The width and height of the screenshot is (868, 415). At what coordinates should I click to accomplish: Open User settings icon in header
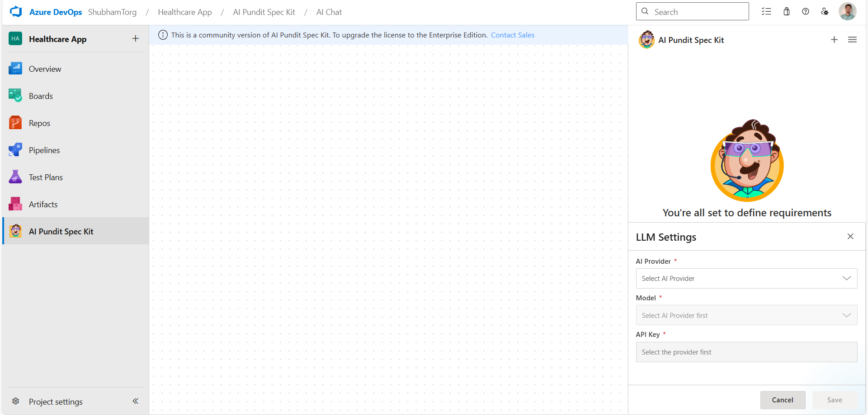(x=825, y=12)
